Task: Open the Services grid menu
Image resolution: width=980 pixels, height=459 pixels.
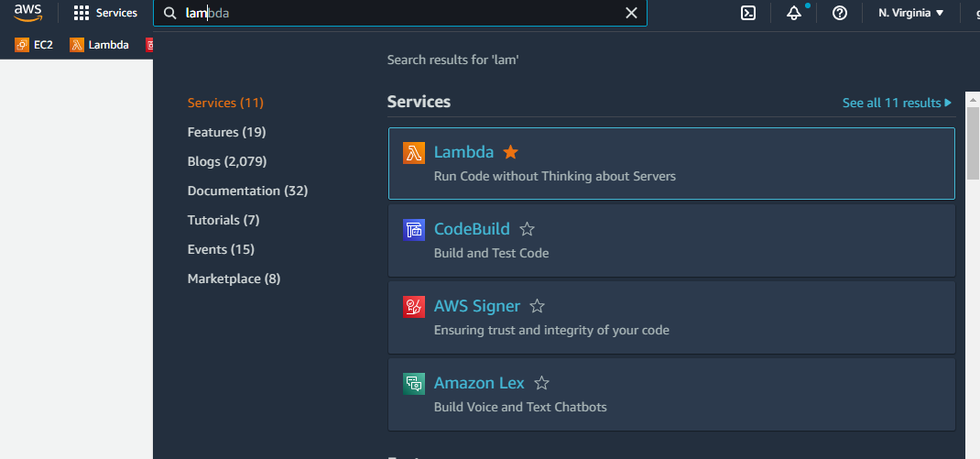Action: [x=105, y=13]
